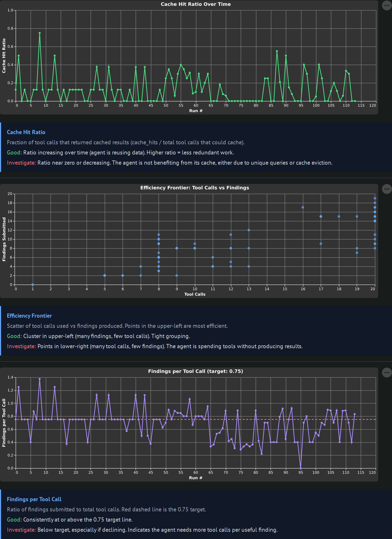Click the lowest purple point at run 95
Viewport: 392px width, 539px height.
pyautogui.click(x=301, y=468)
